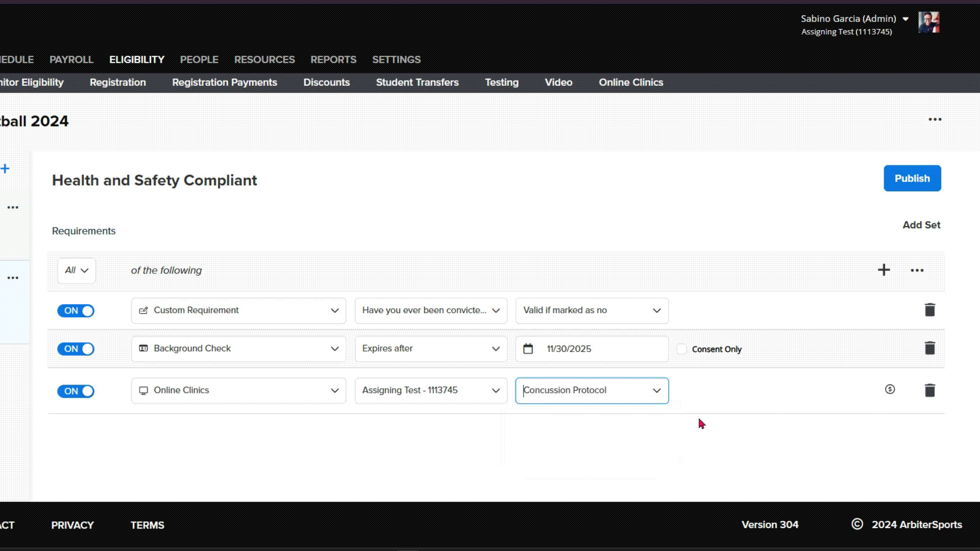Open the Concussion Protocol dropdown
The image size is (980, 551).
tap(592, 390)
